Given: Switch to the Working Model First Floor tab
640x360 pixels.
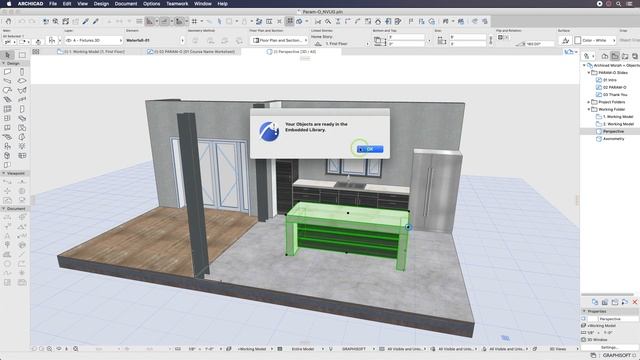Looking at the screenshot, I should [x=91, y=52].
